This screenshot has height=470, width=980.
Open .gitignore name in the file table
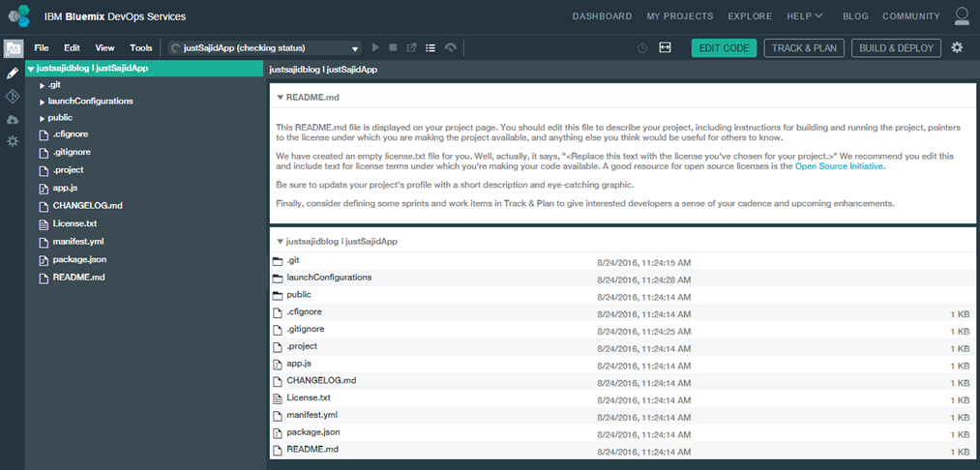[306, 329]
